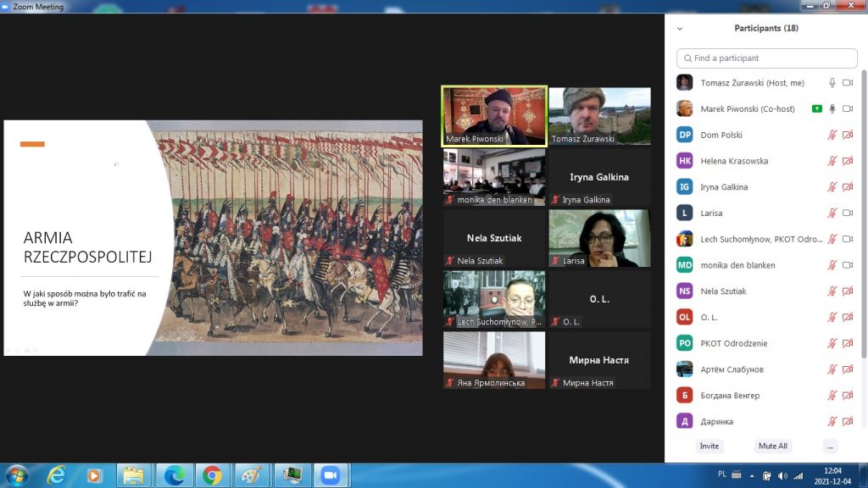The height and width of the screenshot is (488, 868).
Task: Click the muted mic icon for Iryna Galkina
Action: (x=832, y=187)
